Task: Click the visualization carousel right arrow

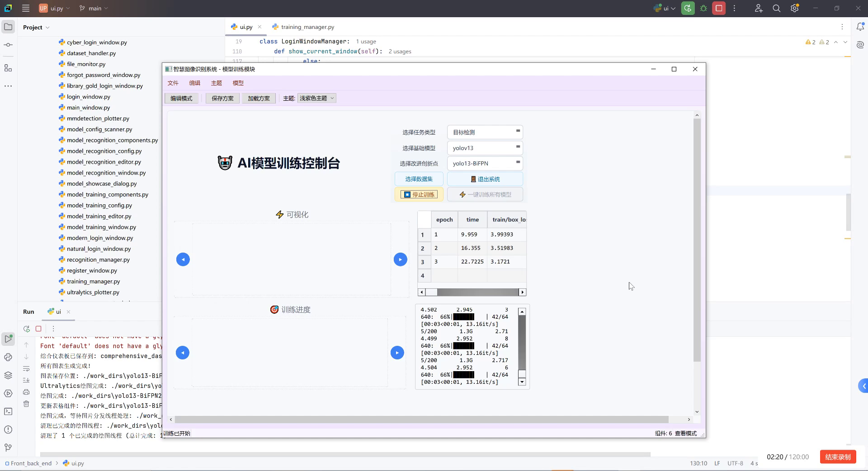Action: click(x=401, y=259)
